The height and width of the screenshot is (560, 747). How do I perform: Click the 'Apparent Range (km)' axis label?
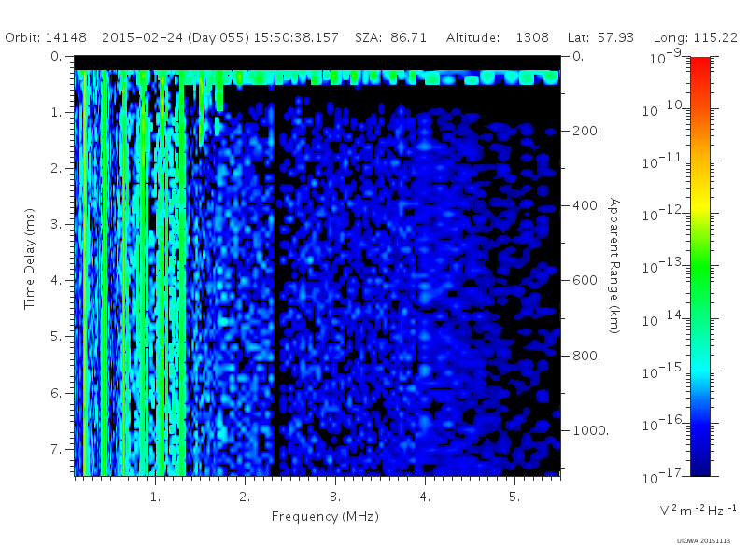coord(615,266)
